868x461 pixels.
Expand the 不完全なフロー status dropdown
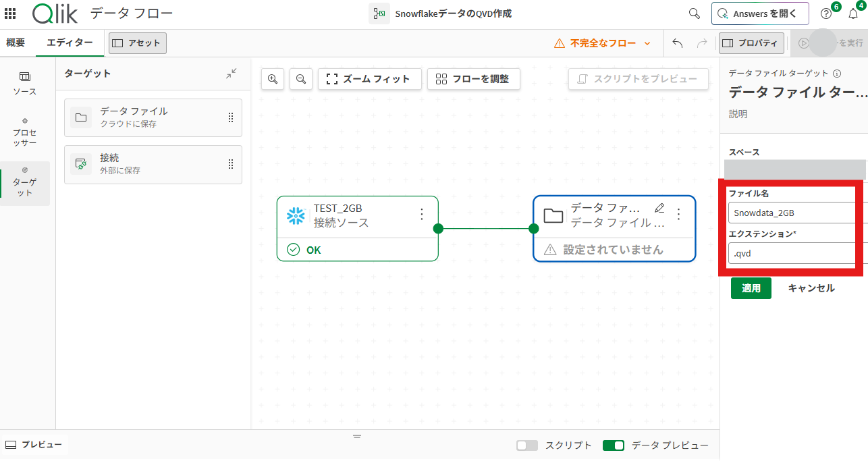point(602,43)
